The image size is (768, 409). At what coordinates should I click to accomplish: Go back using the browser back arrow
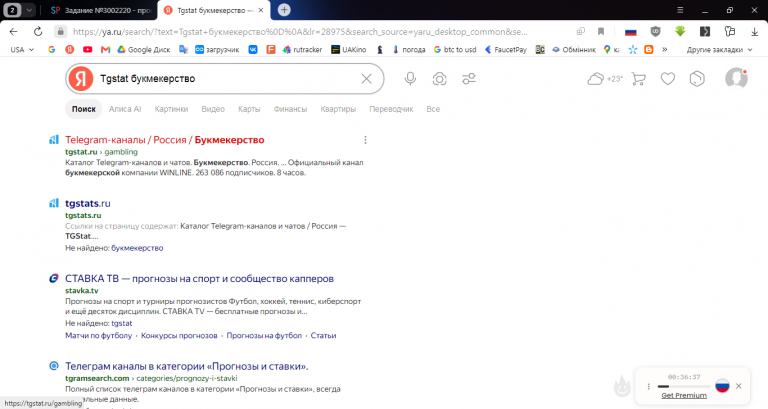click(x=13, y=31)
